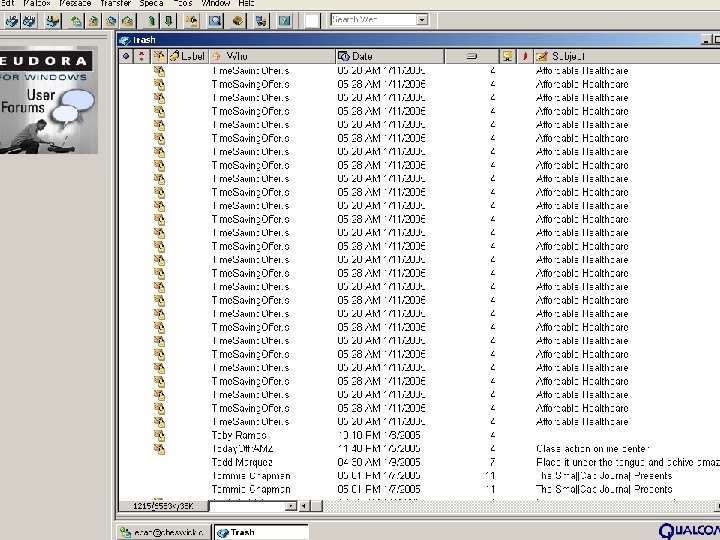720x540 pixels.
Task: Click the 04:30 AM date cell
Action: (379, 462)
